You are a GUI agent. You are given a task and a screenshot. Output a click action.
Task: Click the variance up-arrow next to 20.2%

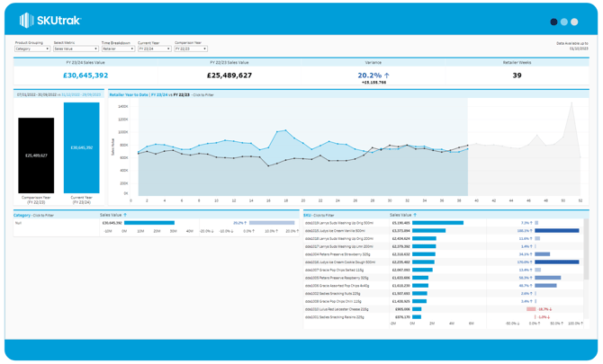pyautogui.click(x=385, y=75)
